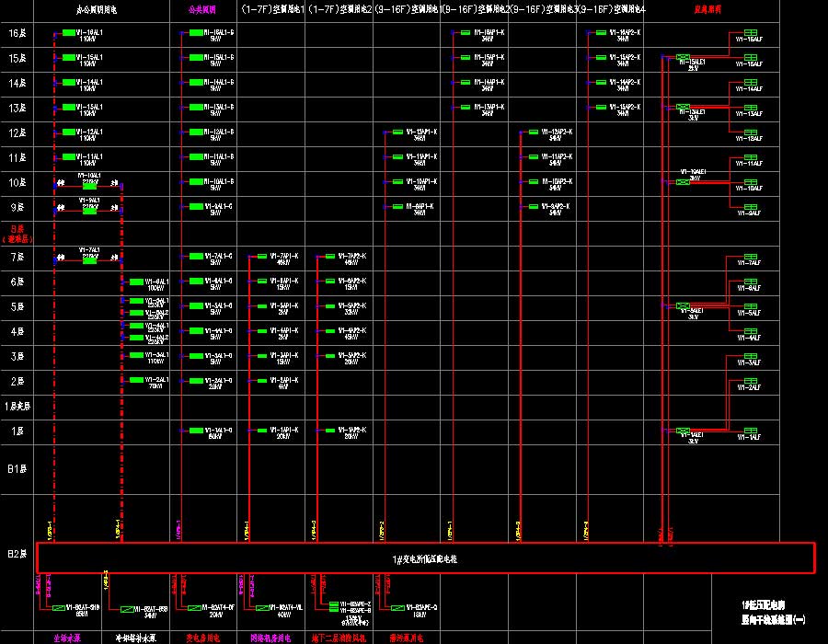The height and width of the screenshot is (644, 828).
Task: Select the W1-7AL1 green panel symbol
Action: click(x=90, y=260)
